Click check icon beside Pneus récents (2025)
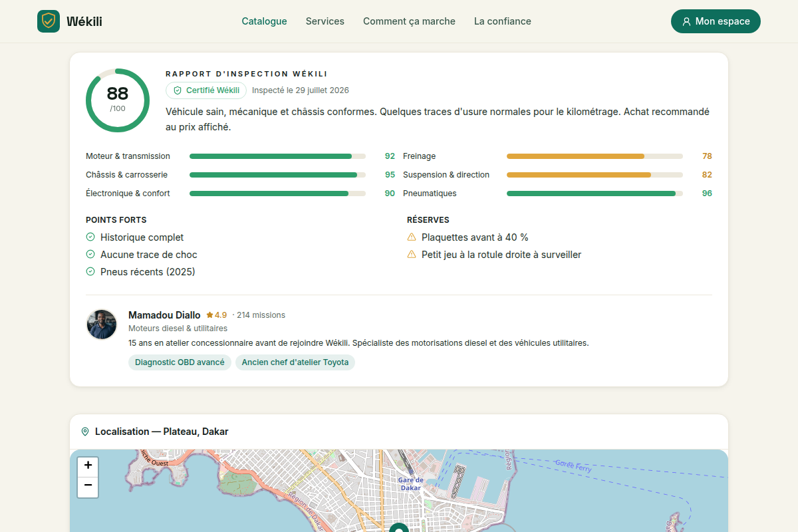 [90, 271]
